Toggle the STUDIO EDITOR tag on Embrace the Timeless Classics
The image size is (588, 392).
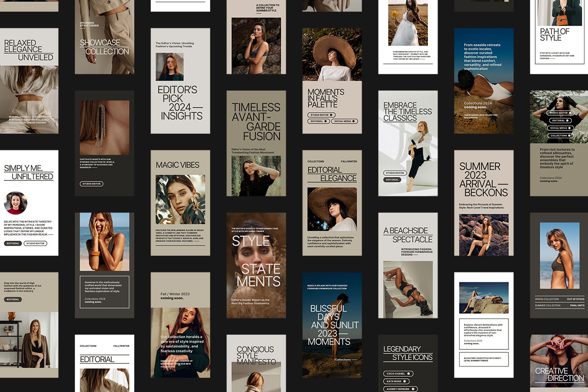coord(395,172)
